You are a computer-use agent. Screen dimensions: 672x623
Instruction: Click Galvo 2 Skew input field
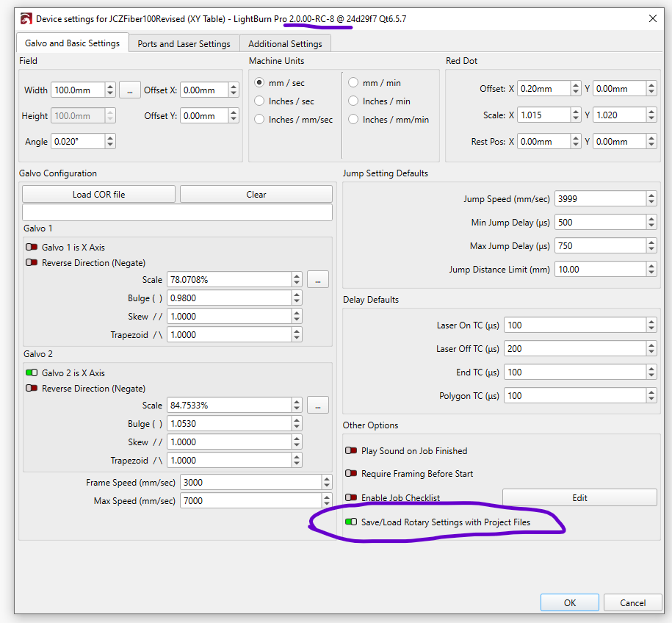229,442
